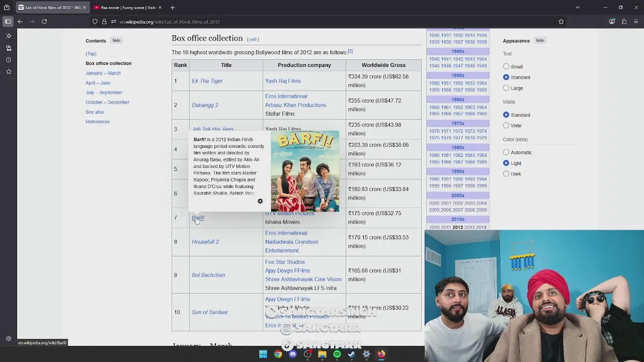Select Wide width radio button
Viewport: 644px width, 362px height.
pyautogui.click(x=506, y=125)
